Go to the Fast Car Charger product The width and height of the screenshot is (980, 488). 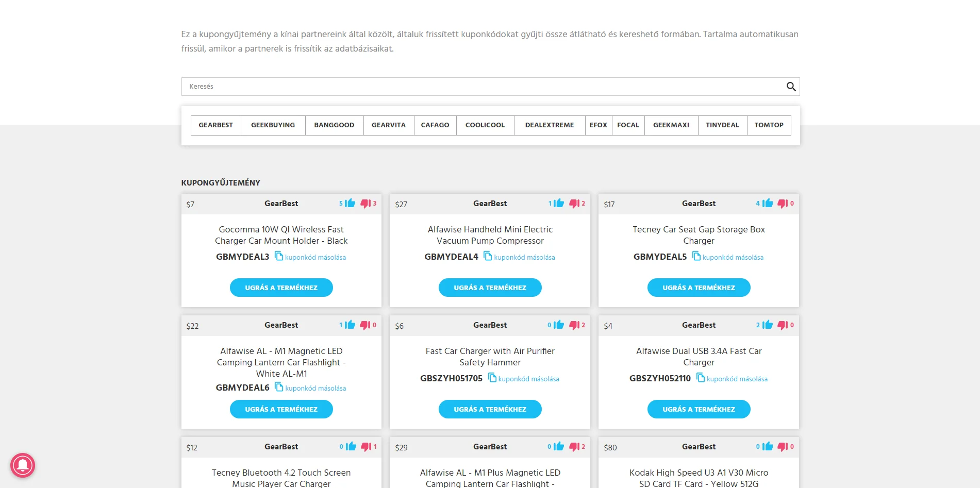point(490,409)
